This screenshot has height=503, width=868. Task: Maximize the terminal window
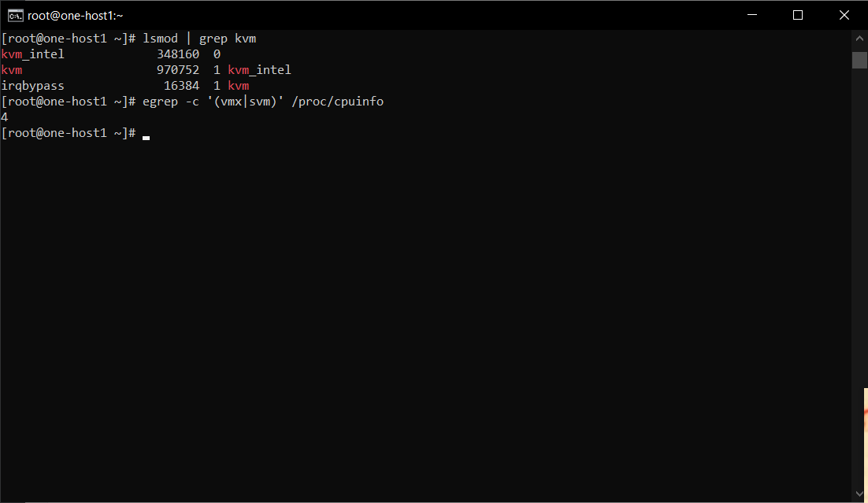point(798,15)
